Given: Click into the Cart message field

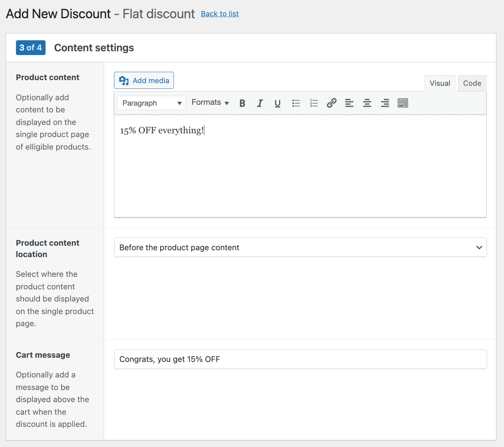Looking at the screenshot, I should click(x=300, y=359).
